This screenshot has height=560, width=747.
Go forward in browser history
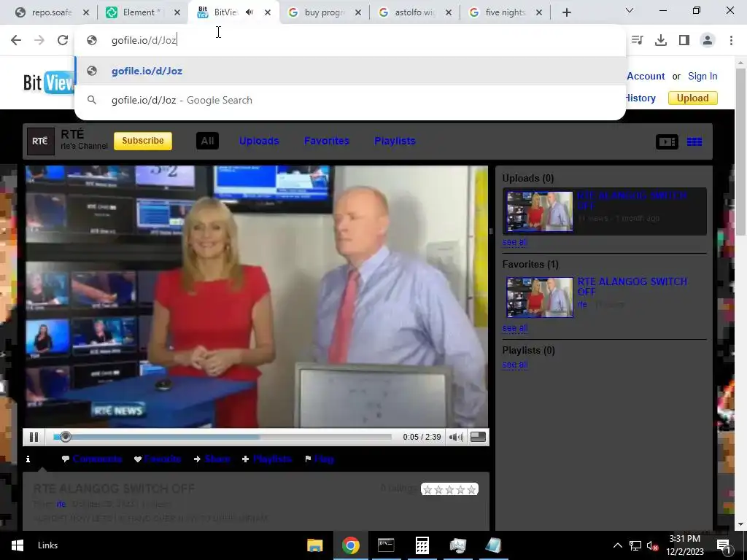tap(39, 40)
